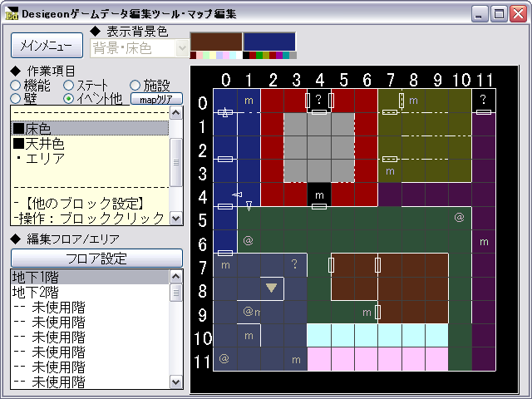Select the m marker in column 11 row 6
This screenshot has width=532, height=399.
(x=484, y=242)
